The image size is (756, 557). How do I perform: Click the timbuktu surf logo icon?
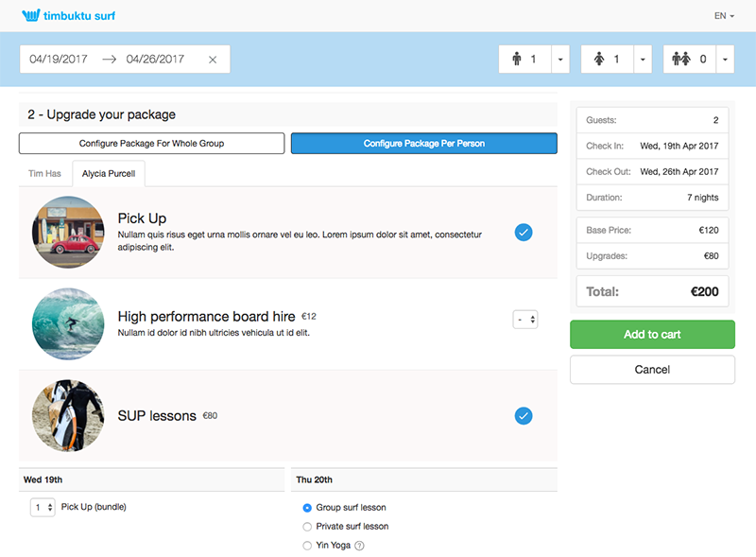click(31, 15)
